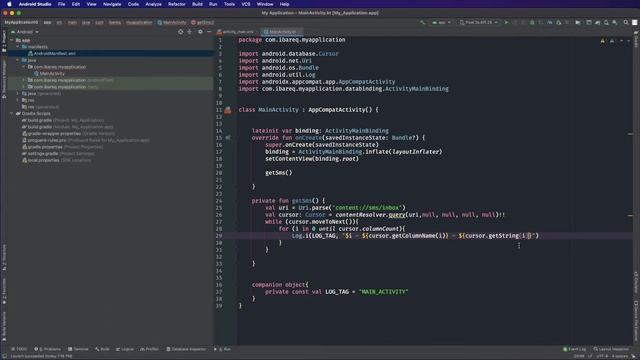Switch to activity_main.xml editor tab
Image resolution: width=640 pixels, height=360 pixels.
(x=238, y=32)
